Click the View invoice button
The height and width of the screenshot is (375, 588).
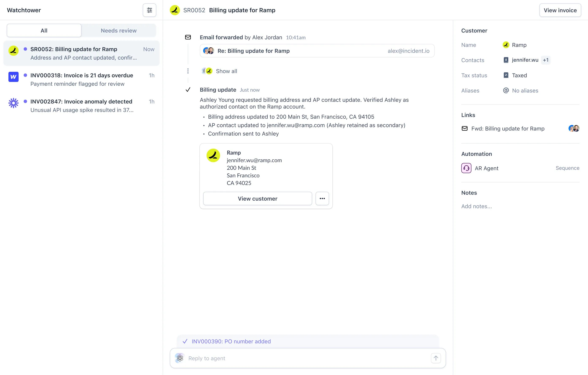click(560, 10)
